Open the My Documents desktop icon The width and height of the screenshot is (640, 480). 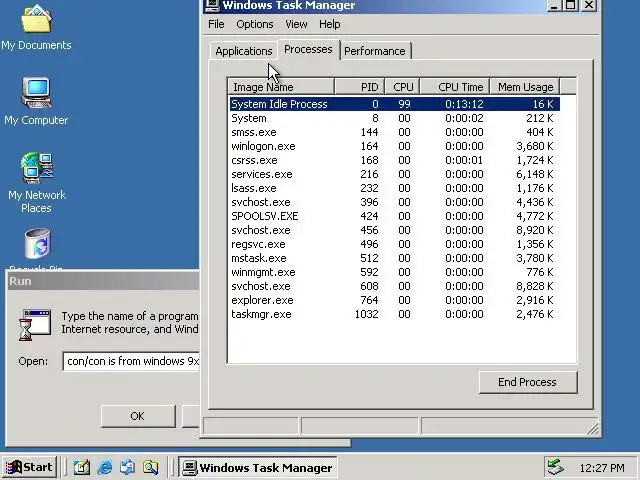coord(36,27)
